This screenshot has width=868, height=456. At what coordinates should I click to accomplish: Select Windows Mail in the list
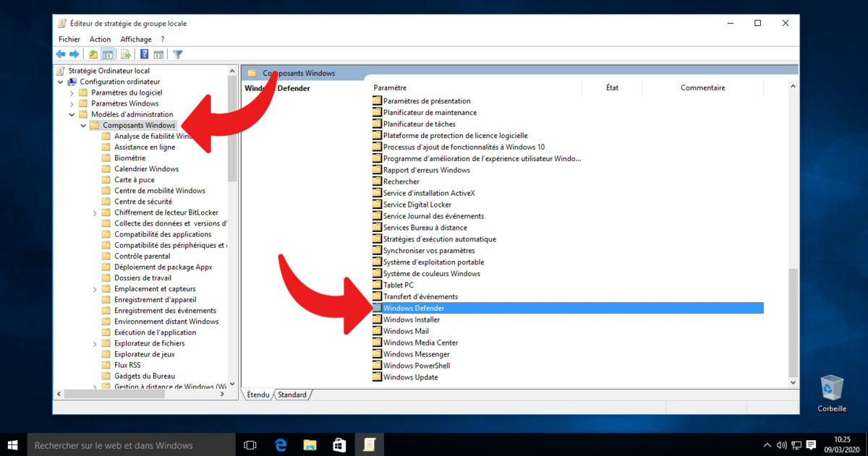click(406, 331)
